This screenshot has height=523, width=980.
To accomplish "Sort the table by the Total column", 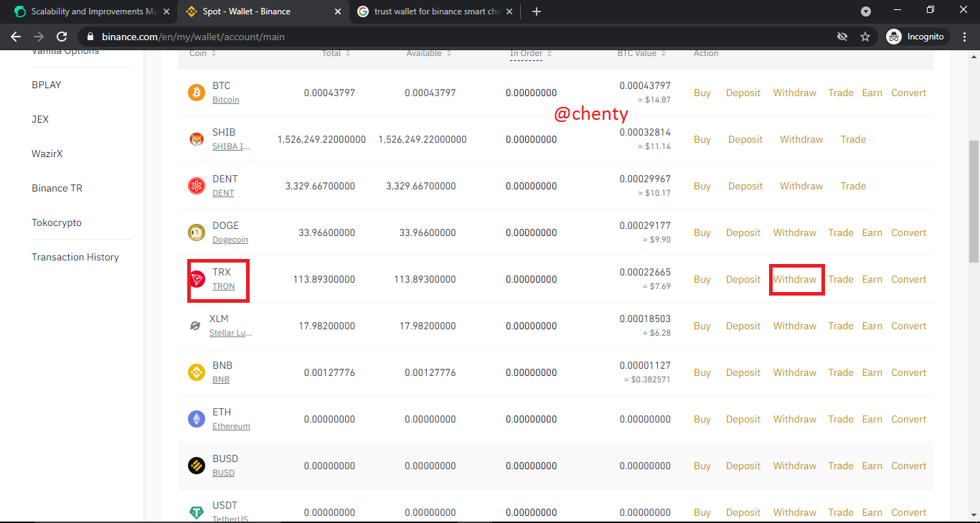I will point(336,53).
